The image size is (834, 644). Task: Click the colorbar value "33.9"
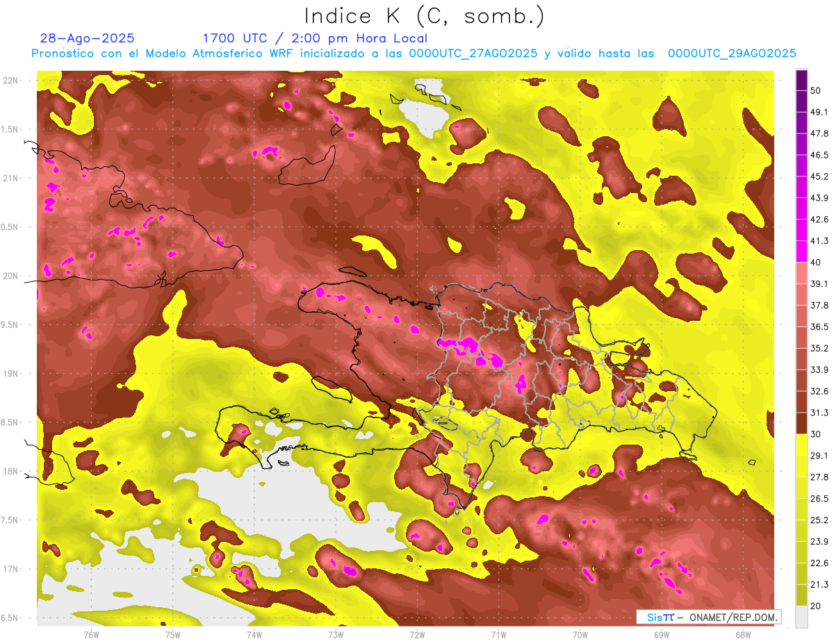coord(819,370)
